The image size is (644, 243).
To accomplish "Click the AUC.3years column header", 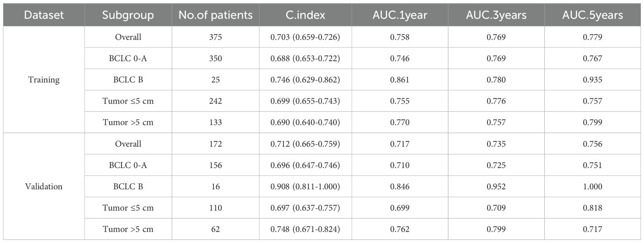I will click(496, 15).
